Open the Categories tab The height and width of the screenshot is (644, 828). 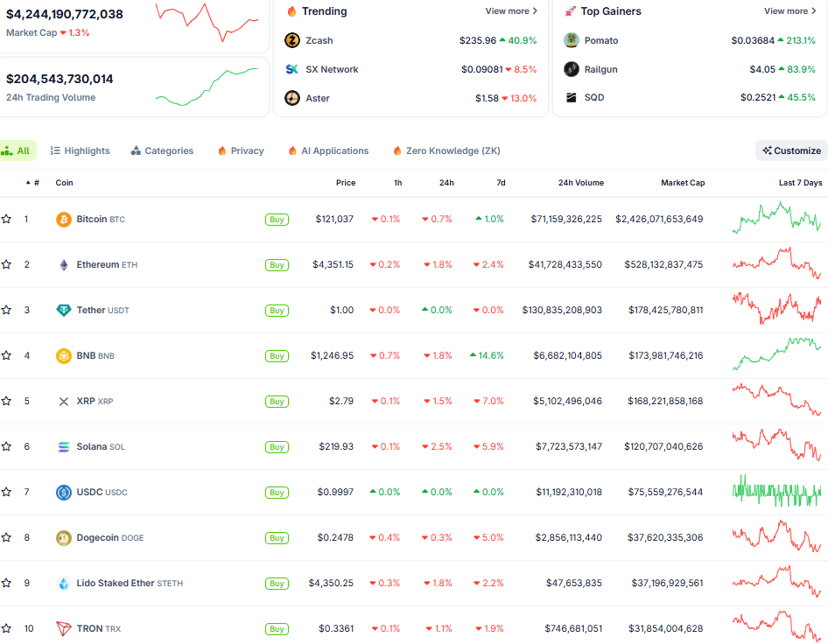[x=162, y=150]
